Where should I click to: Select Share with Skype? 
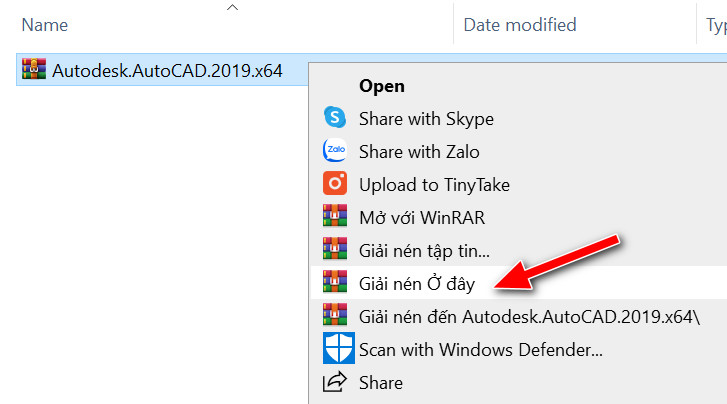pos(426,119)
